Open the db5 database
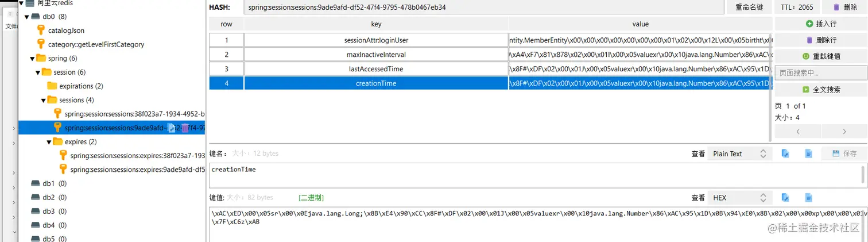This screenshot has height=242, width=868. pyautogui.click(x=55, y=238)
